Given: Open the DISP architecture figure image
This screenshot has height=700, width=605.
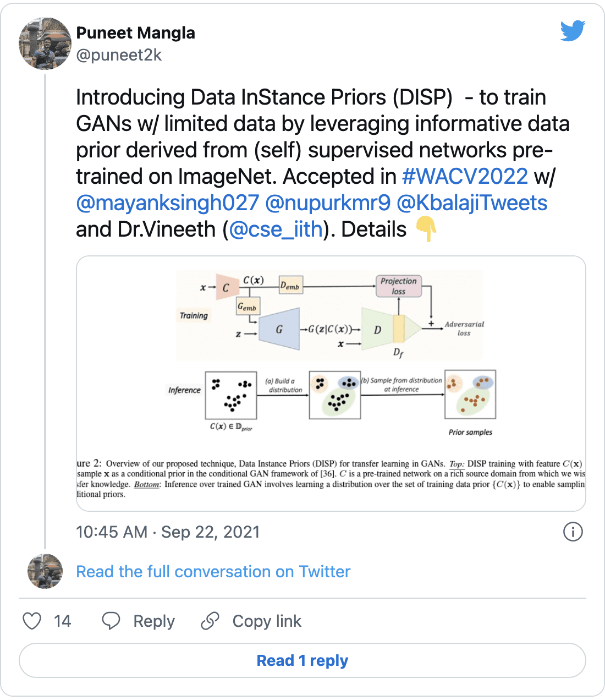Looking at the screenshot, I should coord(331,384).
